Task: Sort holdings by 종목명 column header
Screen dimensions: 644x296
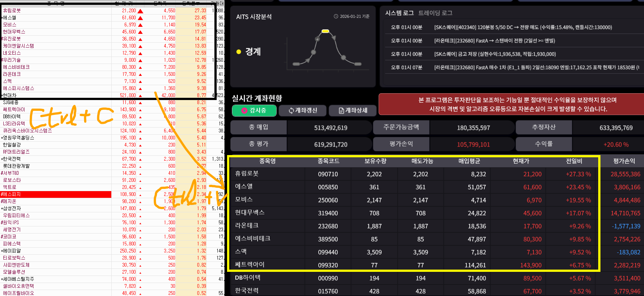Action: pyautogui.click(x=267, y=161)
